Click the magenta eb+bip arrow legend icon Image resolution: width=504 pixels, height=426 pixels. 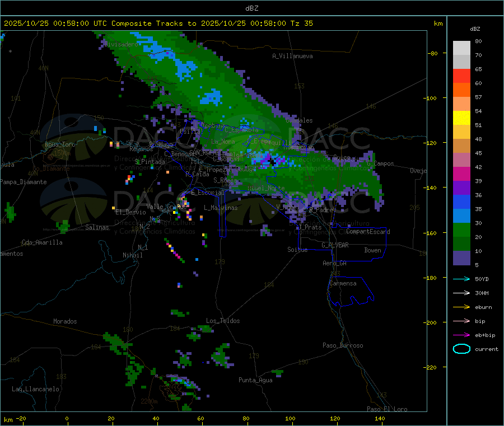(461, 335)
